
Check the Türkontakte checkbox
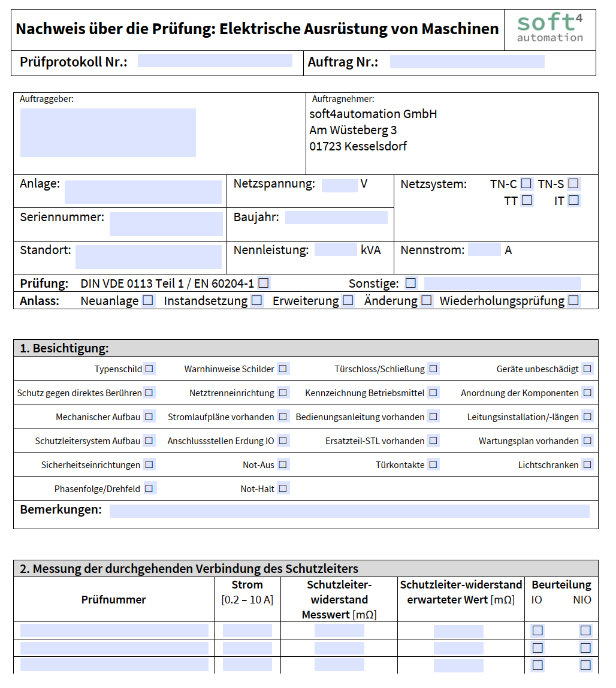433,464
